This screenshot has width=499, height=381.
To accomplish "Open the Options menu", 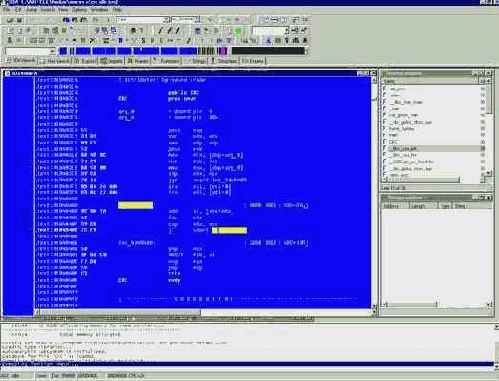I will tap(79, 10).
